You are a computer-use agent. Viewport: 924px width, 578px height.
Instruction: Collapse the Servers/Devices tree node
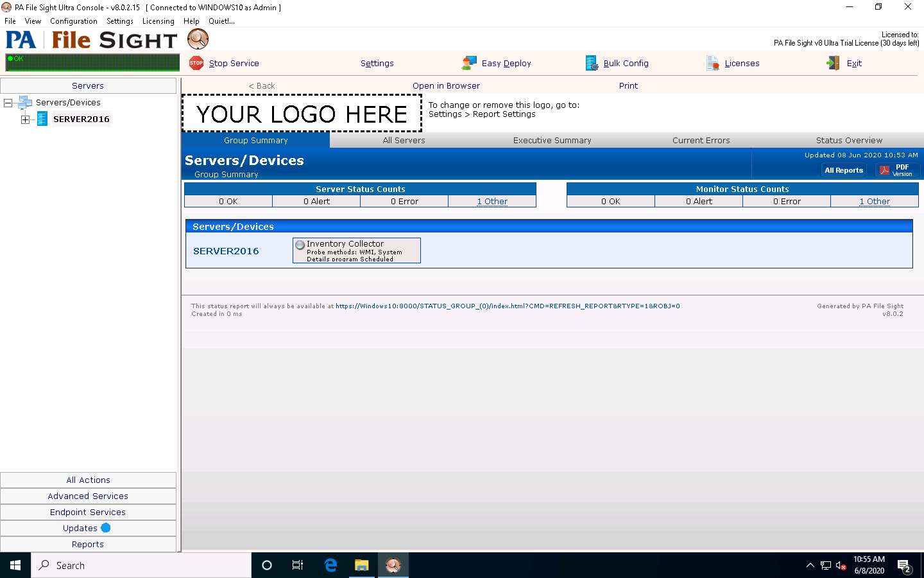[8, 103]
